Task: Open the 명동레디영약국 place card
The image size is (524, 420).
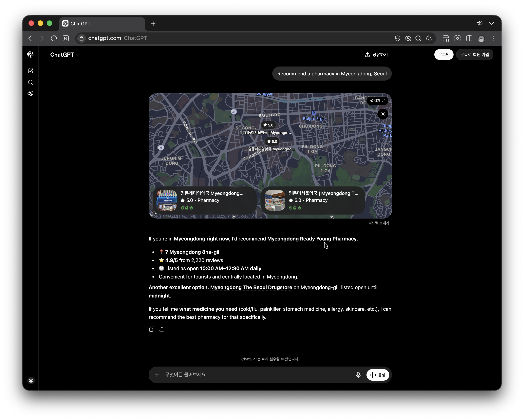Action: tap(205, 200)
